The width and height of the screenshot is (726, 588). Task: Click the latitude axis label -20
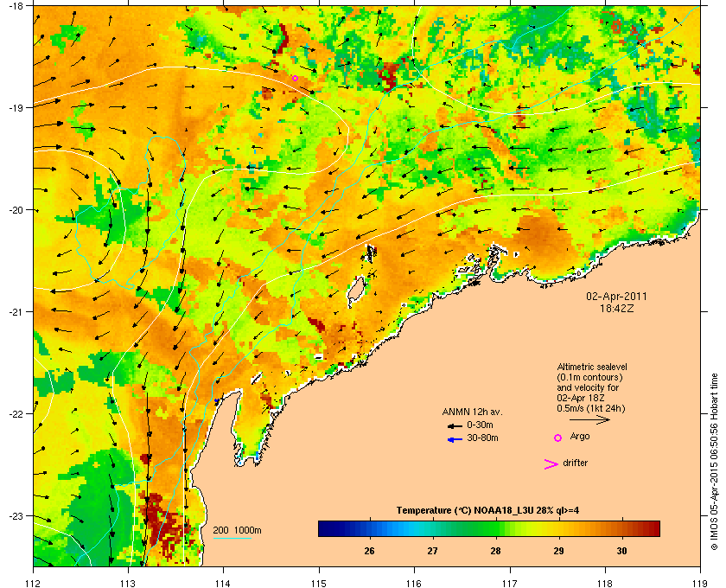(16, 209)
